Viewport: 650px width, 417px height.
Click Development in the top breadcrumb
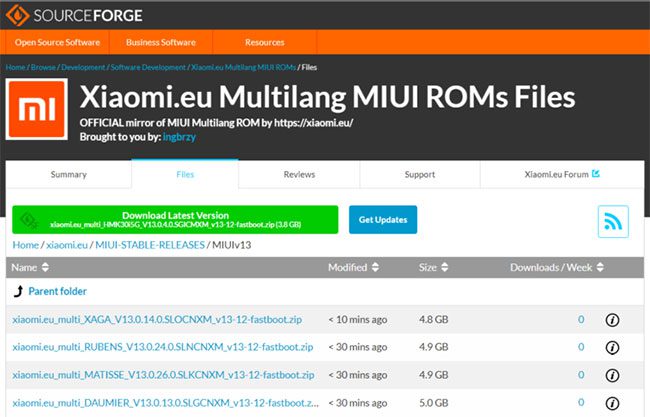(83, 67)
